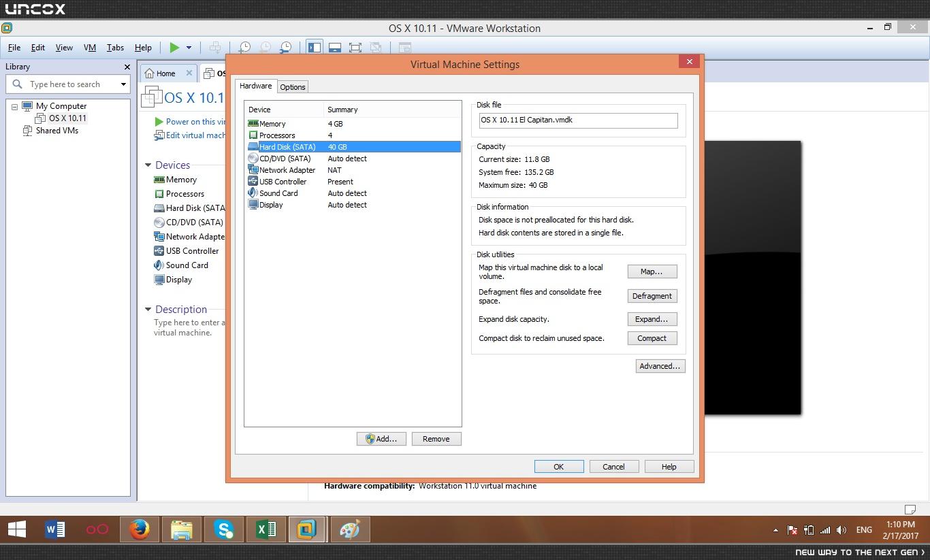Open File Explorer from the taskbar
930x560 pixels.
click(182, 529)
